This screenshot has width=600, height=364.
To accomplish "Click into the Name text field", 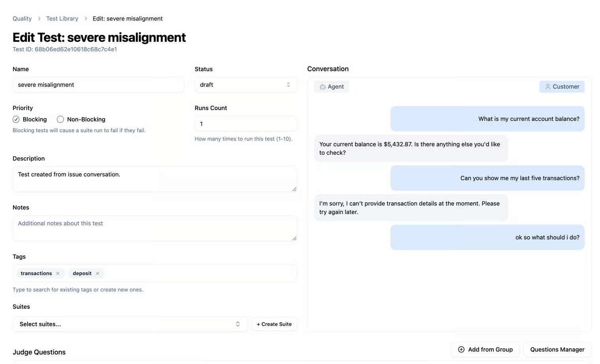I will (x=98, y=85).
